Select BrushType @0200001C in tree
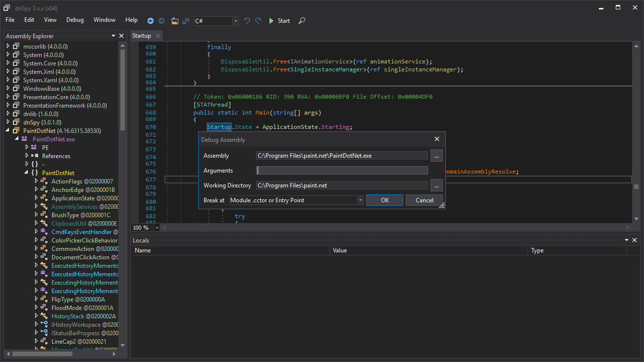This screenshot has height=362, width=644. [x=81, y=215]
